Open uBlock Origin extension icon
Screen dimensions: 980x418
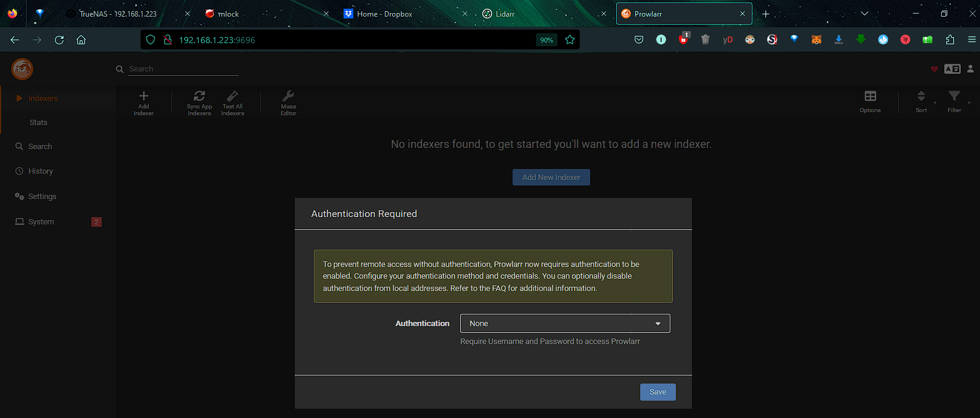coord(683,39)
